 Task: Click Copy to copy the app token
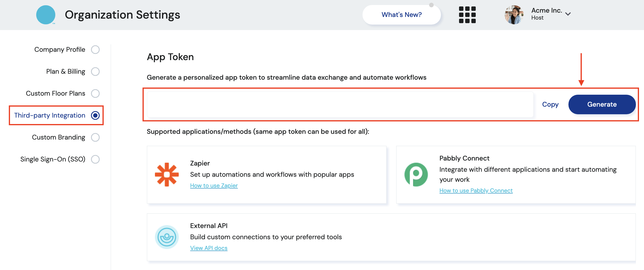coord(550,104)
